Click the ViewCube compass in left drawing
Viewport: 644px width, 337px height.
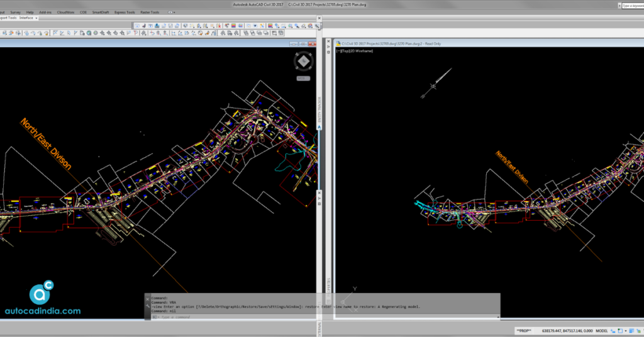[x=304, y=61]
